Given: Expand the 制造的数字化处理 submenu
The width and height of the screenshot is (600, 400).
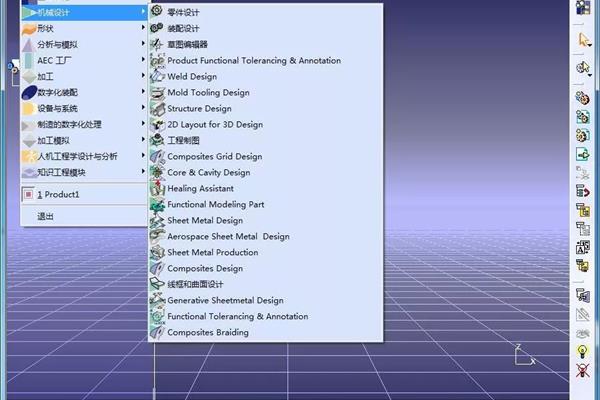Looking at the screenshot, I should (84, 125).
